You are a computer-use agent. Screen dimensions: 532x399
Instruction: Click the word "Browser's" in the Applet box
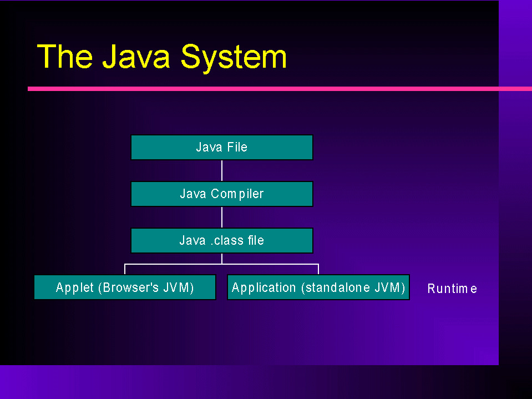click(x=130, y=287)
